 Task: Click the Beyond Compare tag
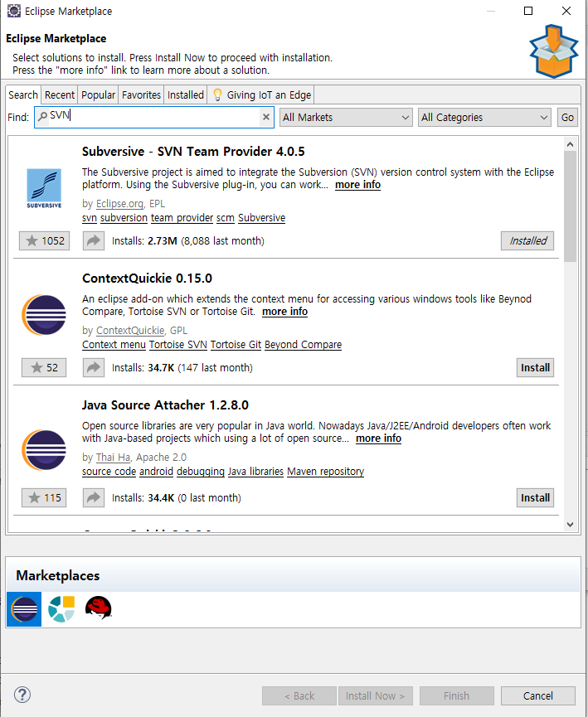303,344
